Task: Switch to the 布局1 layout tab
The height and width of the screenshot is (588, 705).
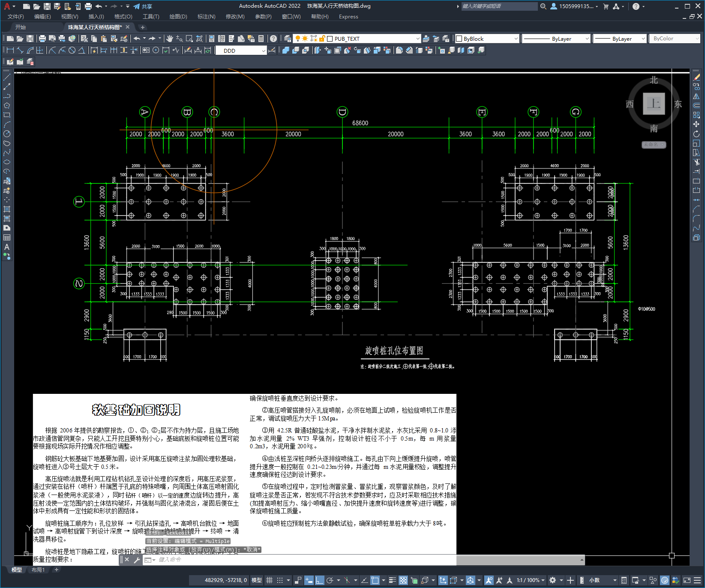Action: 38,570
